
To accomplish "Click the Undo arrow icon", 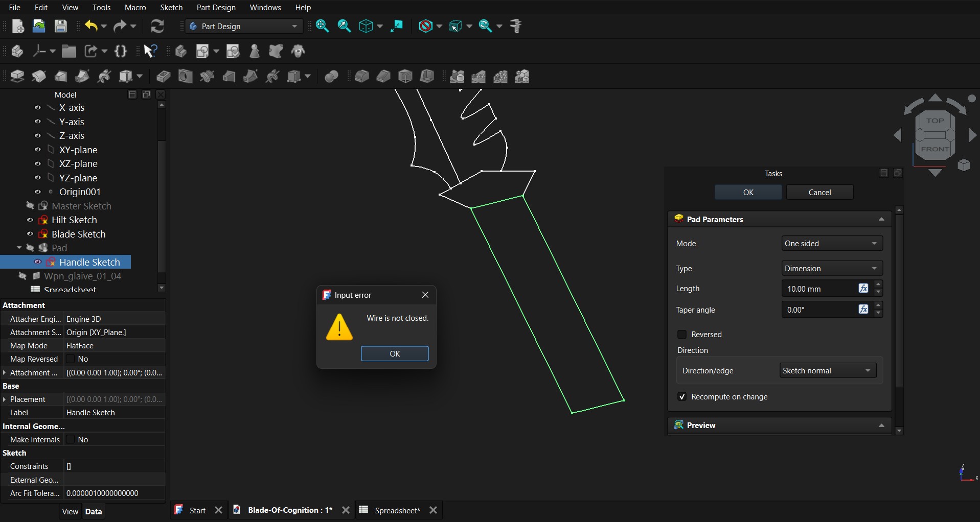I will pos(91,26).
